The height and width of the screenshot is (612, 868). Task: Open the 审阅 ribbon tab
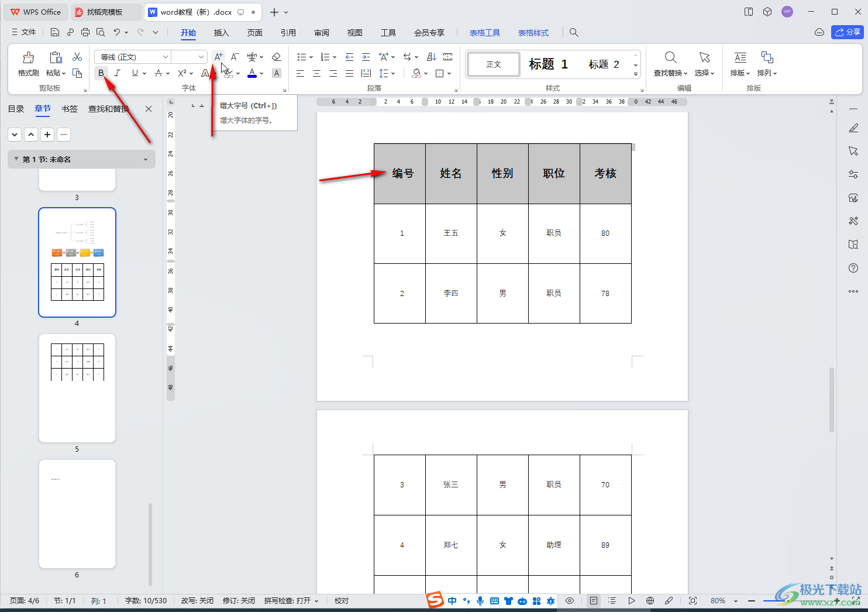(x=321, y=33)
